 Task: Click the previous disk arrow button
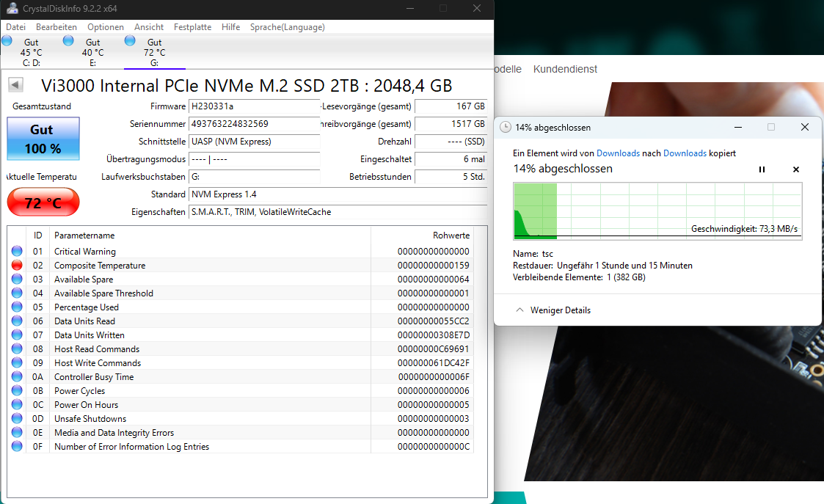coord(15,84)
